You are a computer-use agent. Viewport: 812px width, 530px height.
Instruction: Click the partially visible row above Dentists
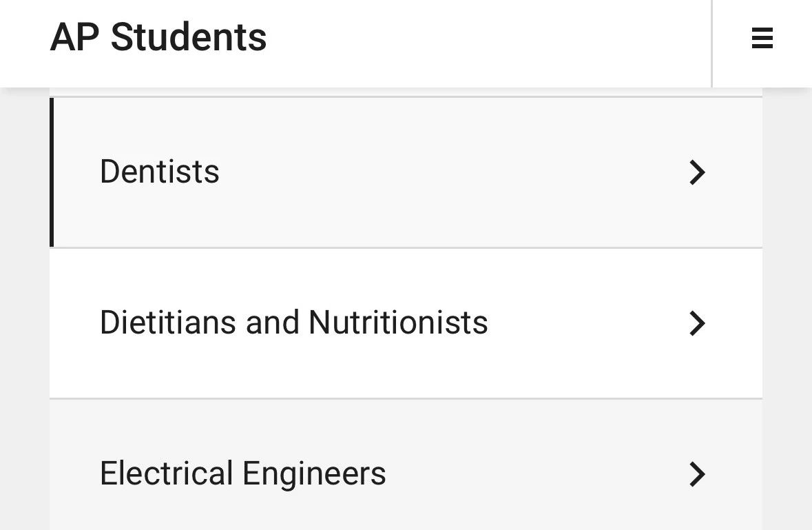point(406,92)
